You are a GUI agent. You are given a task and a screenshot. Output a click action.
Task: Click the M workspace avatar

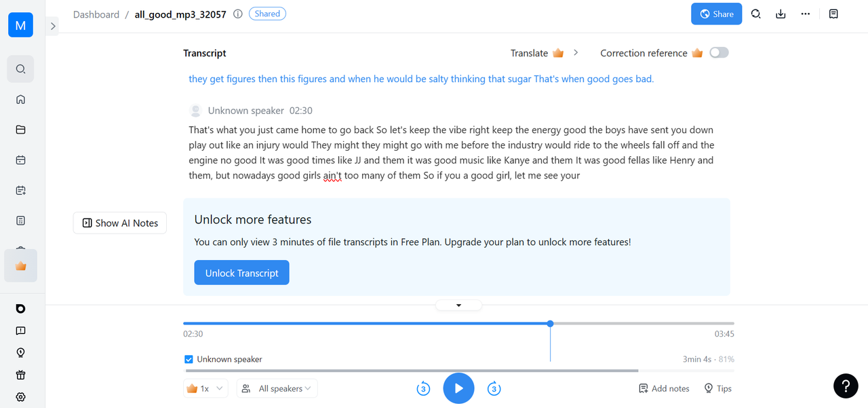[20, 25]
